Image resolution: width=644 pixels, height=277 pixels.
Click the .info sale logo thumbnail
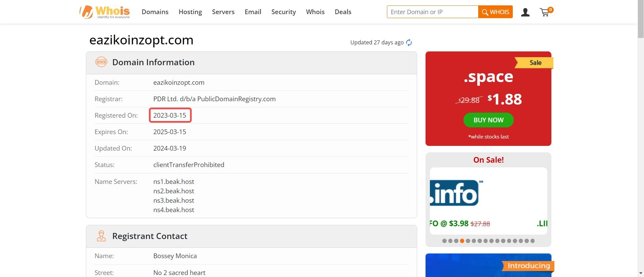456,193
